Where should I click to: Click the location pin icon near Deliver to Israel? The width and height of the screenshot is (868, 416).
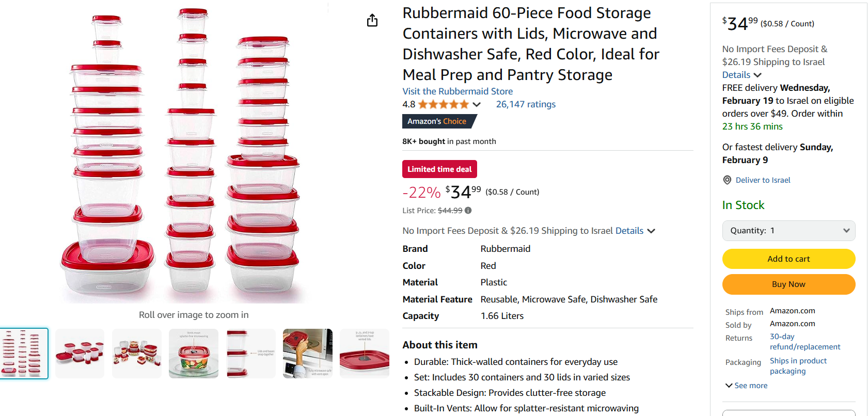coord(727,180)
